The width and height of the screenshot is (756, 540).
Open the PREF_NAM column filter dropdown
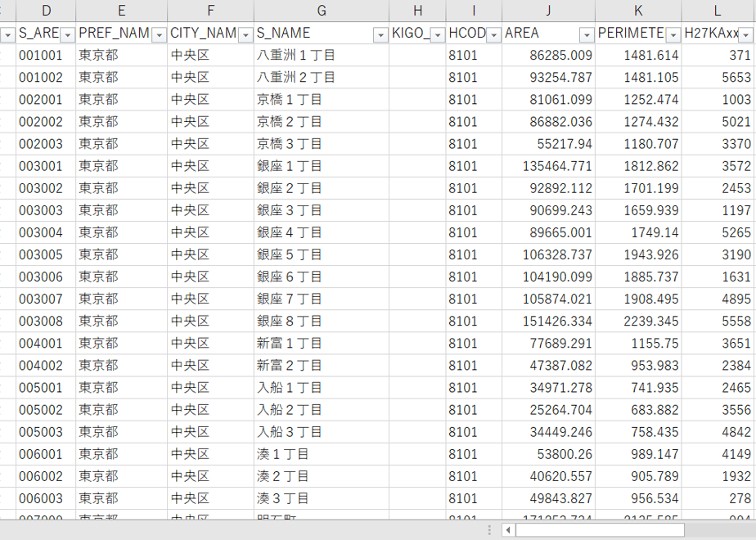[x=159, y=34]
